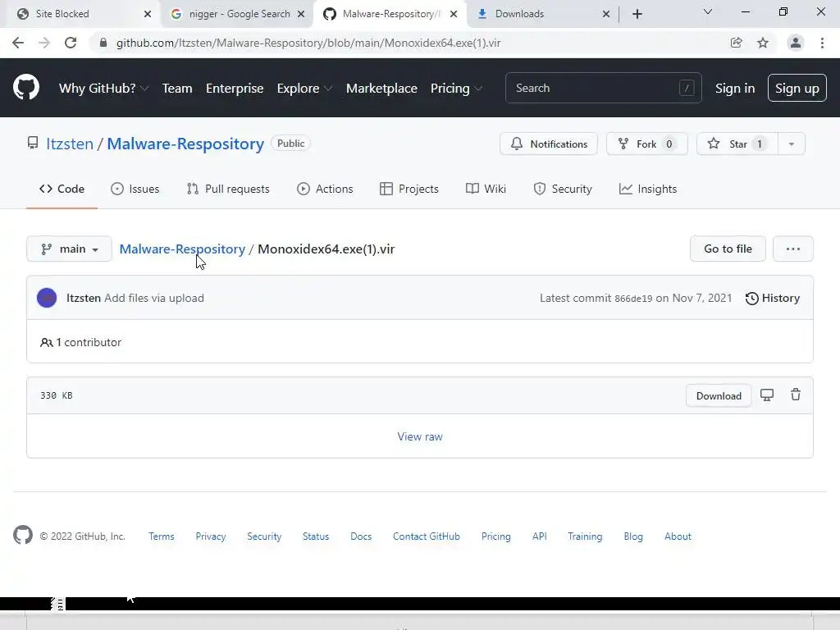Open Contact GitHub footer link

pos(426,536)
